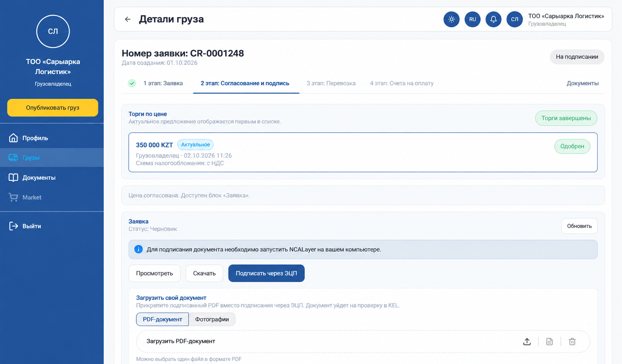Open the RU language selector

(x=472, y=19)
